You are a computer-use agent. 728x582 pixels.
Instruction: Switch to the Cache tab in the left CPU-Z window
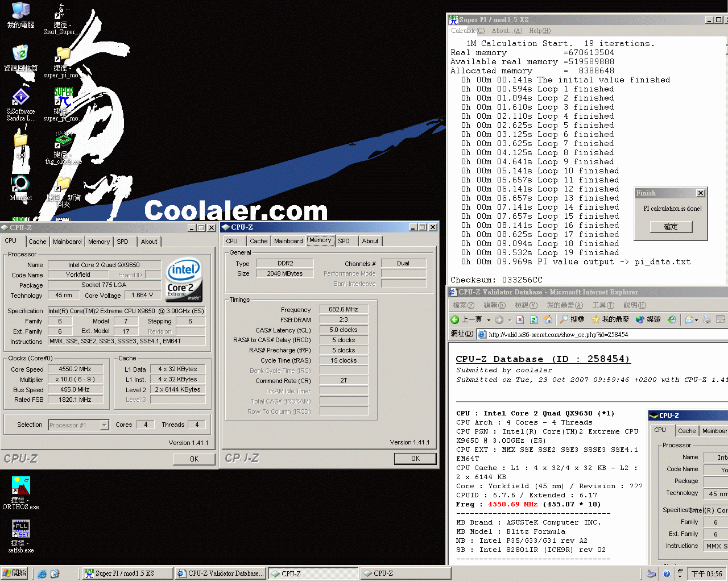click(x=38, y=242)
